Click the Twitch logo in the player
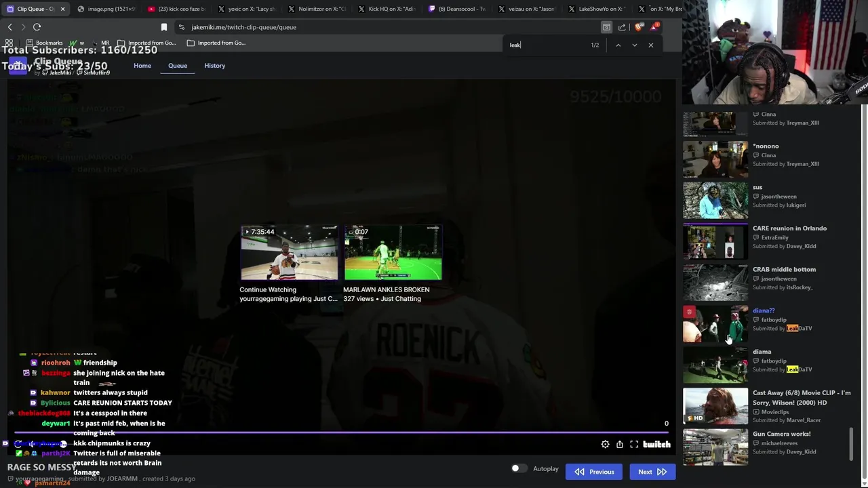Viewport: 868px width, 488px height. [656, 445]
